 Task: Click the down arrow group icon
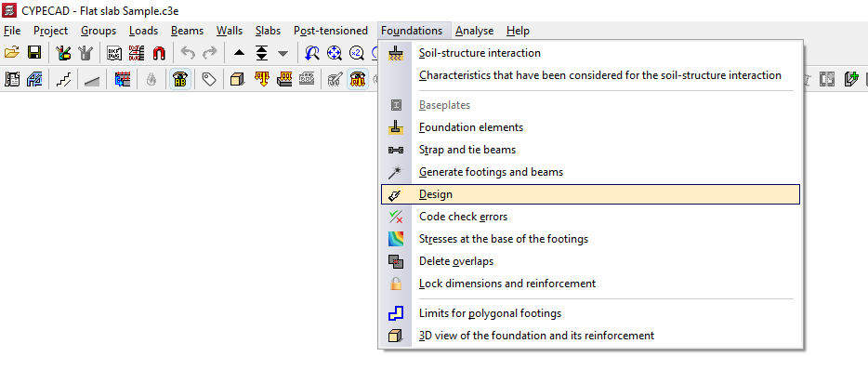pyautogui.click(x=283, y=53)
